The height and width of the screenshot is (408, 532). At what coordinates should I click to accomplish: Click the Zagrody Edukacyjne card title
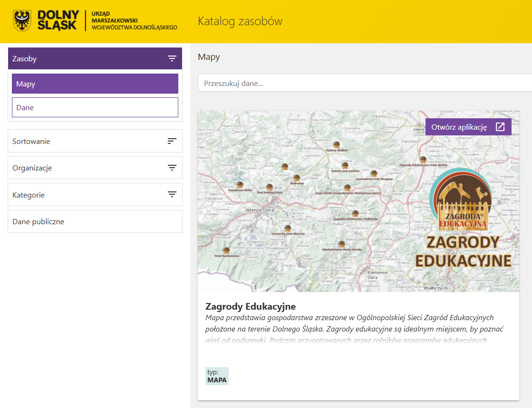point(251,306)
